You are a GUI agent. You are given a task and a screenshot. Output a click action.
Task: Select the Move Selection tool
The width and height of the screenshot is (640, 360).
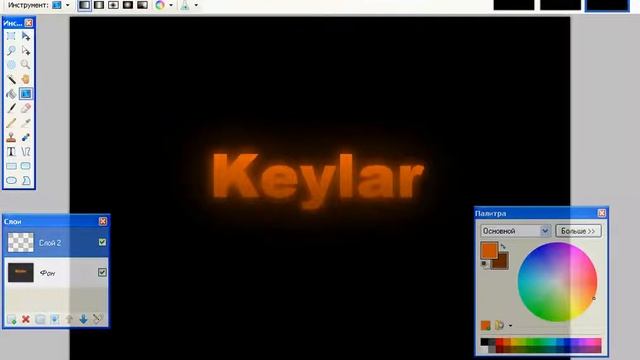[x=26, y=50]
